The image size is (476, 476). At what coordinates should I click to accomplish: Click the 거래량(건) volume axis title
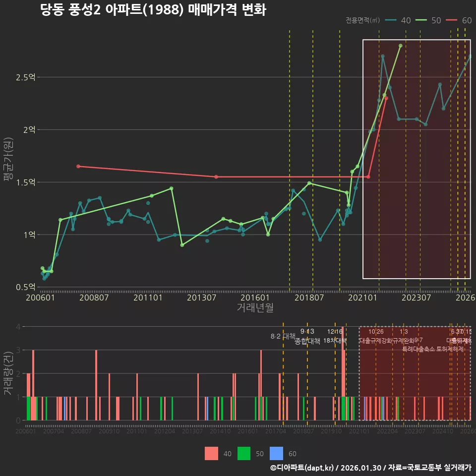[x=8, y=374]
